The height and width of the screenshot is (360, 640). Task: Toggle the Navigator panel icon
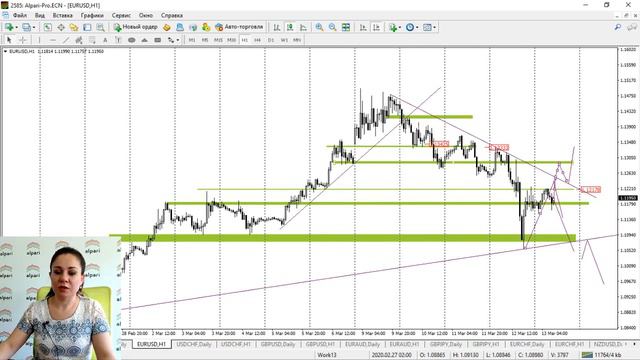point(74,27)
